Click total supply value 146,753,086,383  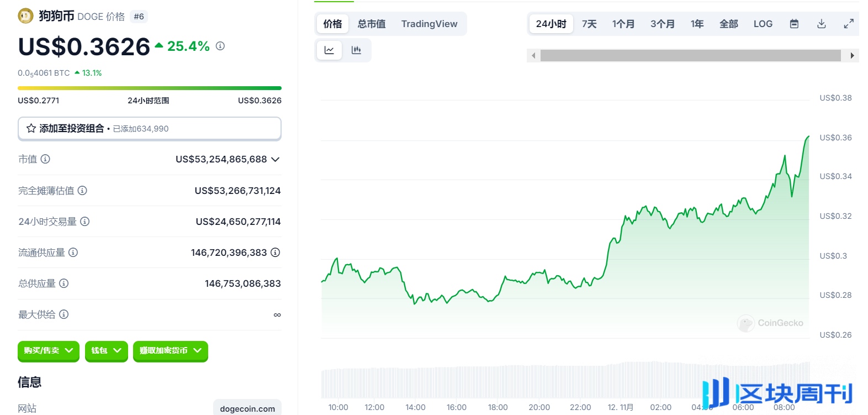pyautogui.click(x=243, y=283)
